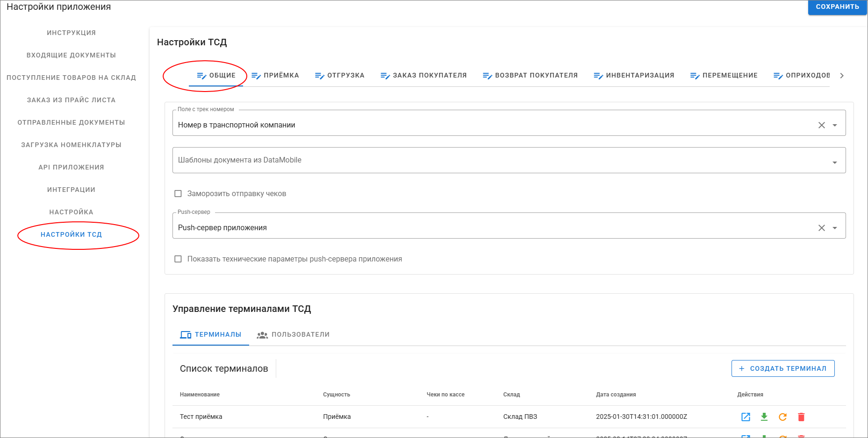Switch to the ПОЛЬЗОВАТЕЛИ tab
Screen dimensions: 868x438
[293, 335]
